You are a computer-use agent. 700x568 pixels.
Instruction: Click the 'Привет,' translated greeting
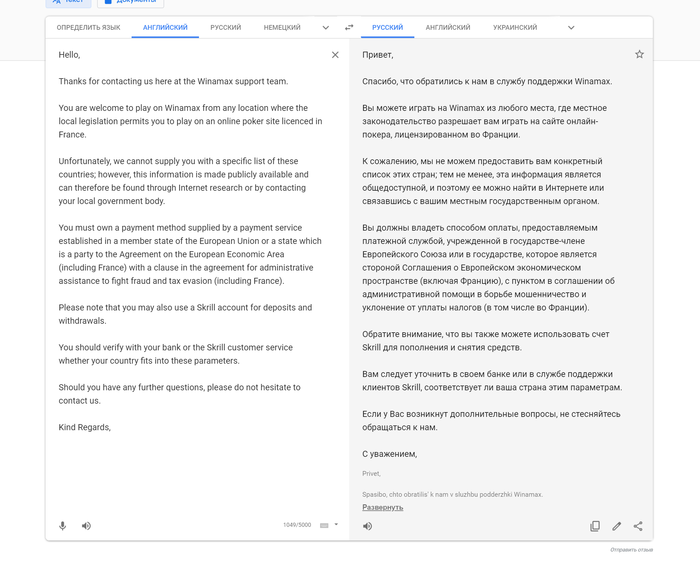(x=378, y=55)
